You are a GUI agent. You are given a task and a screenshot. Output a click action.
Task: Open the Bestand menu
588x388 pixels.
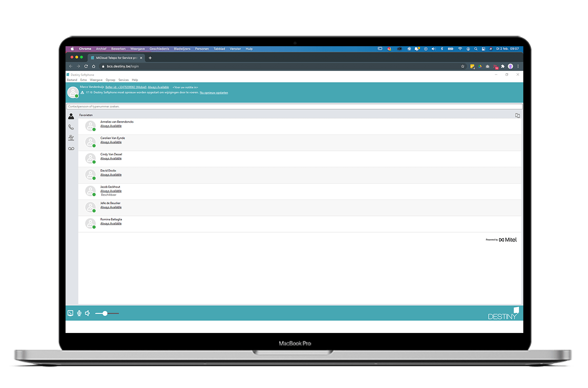click(x=72, y=80)
